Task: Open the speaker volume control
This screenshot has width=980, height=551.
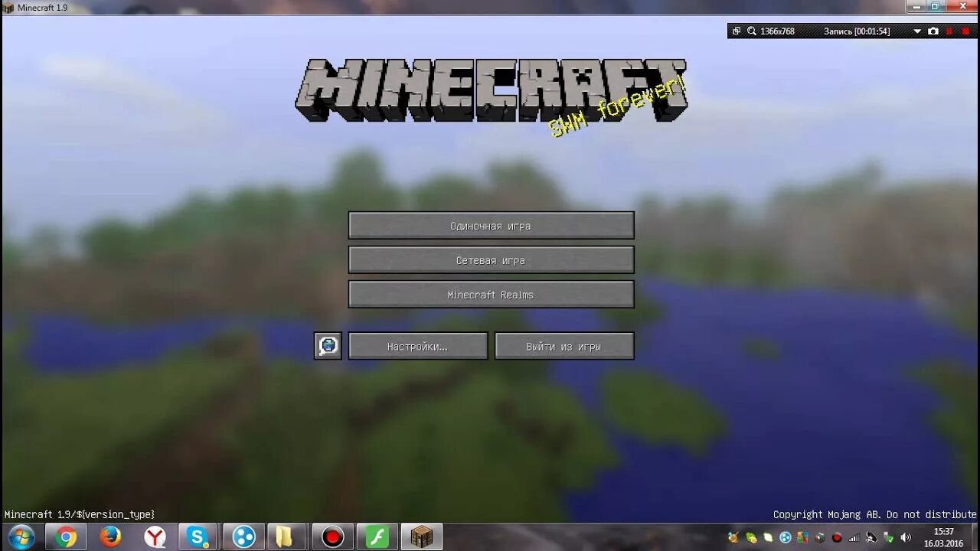Action: pos(906,537)
